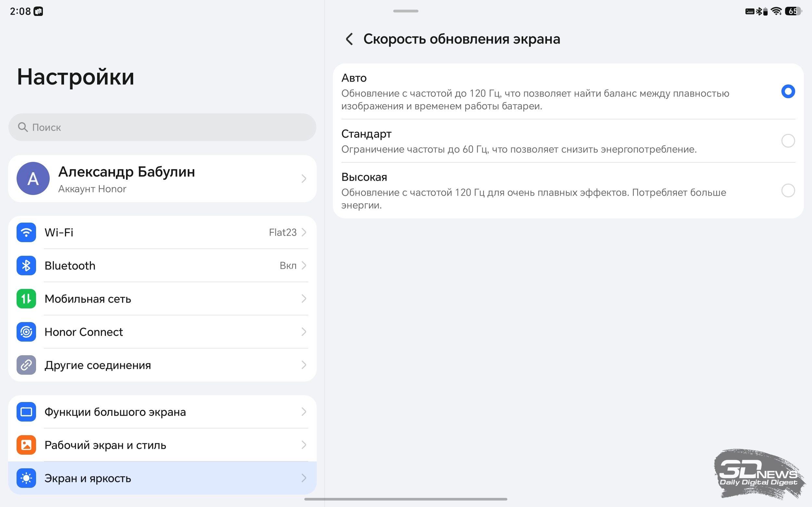The image size is (812, 507).
Task: Open the Bluetooth settings entry
Action: [x=162, y=266]
